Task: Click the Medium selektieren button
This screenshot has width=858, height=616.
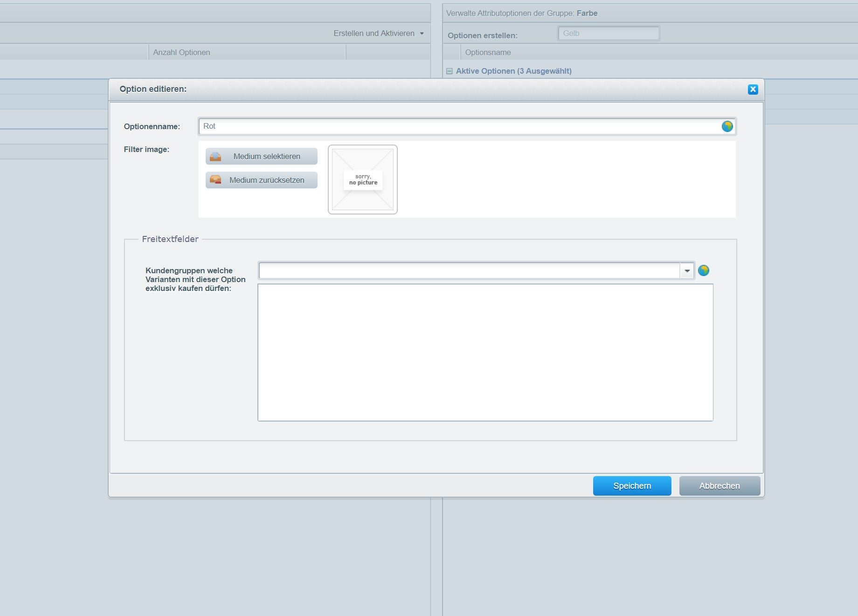Action: click(262, 156)
